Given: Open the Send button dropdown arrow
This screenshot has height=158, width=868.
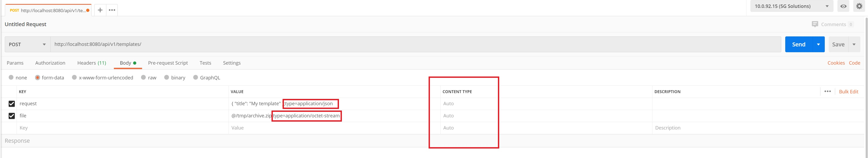Looking at the screenshot, I should [x=818, y=44].
